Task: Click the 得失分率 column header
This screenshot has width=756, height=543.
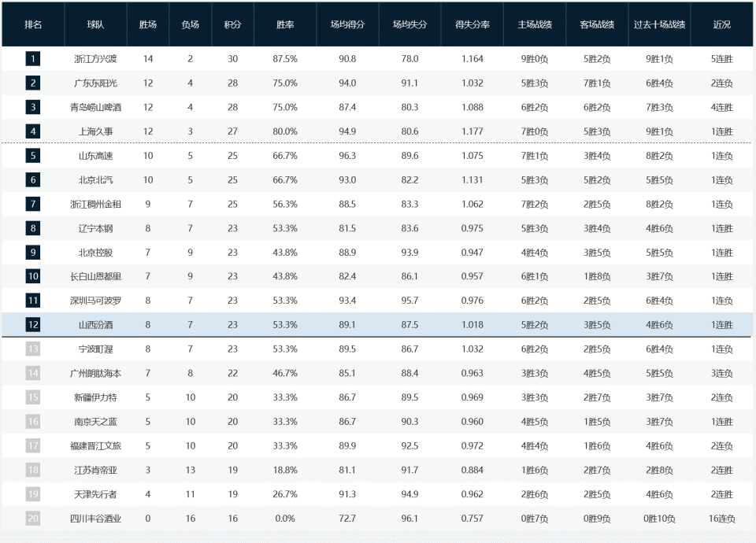Action: (x=472, y=24)
